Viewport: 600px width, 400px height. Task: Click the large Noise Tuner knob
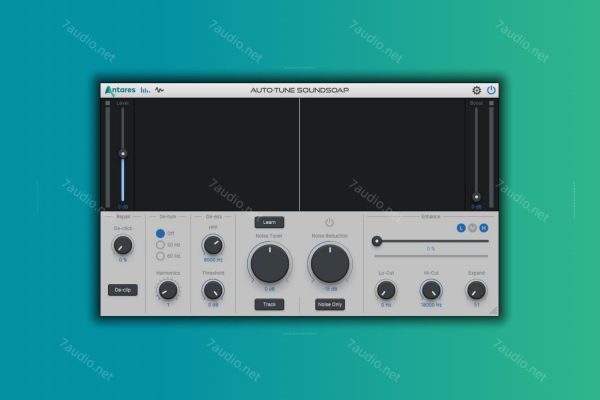point(270,264)
